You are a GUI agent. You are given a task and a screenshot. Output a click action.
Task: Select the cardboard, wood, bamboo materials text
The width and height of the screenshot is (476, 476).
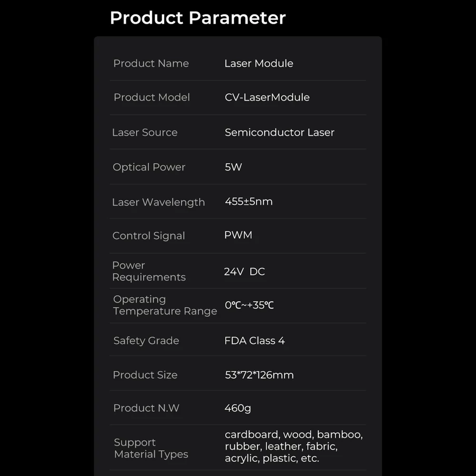pyautogui.click(x=294, y=435)
